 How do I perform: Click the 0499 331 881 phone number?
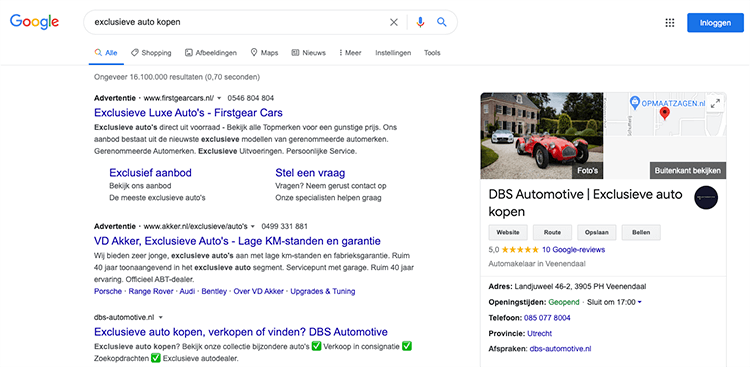pos(285,226)
